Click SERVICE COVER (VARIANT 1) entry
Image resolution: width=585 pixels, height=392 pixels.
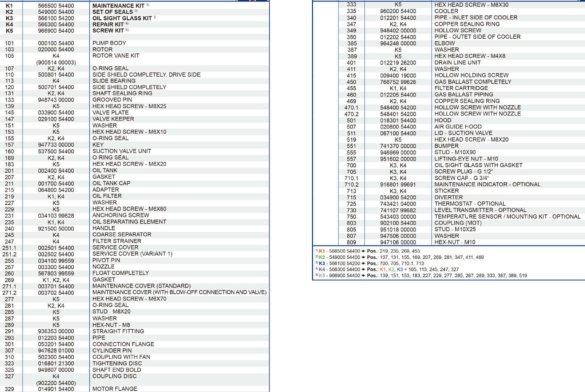click(132, 254)
